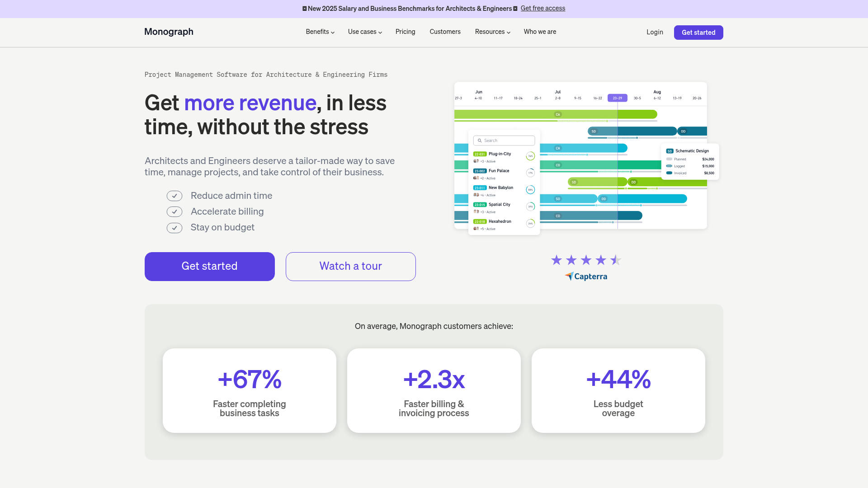Click the SD badge in the Schematic Design tooltip
The image size is (868, 488).
coord(669,151)
